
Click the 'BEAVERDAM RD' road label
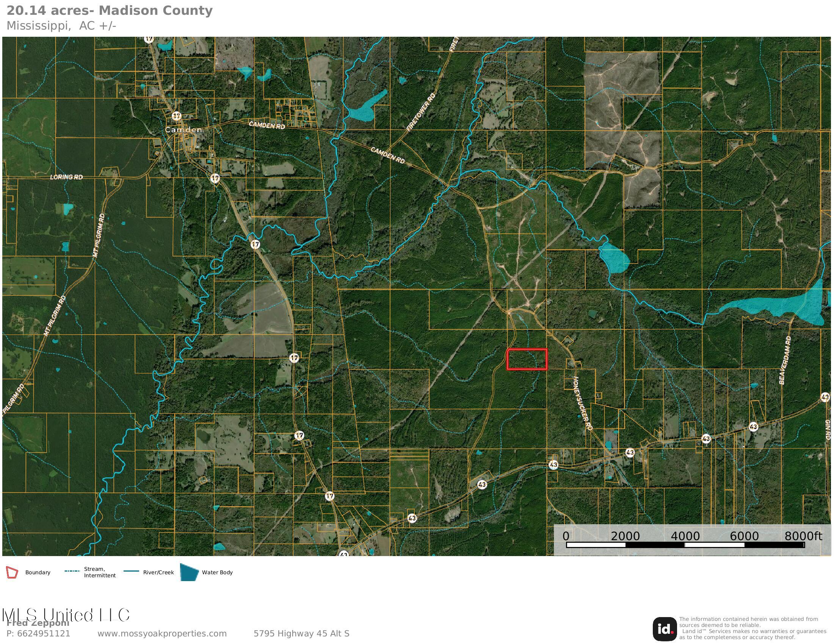pyautogui.click(x=785, y=360)
